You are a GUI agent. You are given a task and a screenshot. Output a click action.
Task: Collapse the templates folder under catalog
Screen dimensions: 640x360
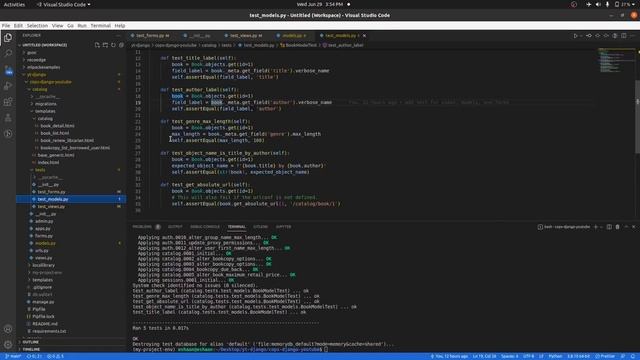point(45,111)
